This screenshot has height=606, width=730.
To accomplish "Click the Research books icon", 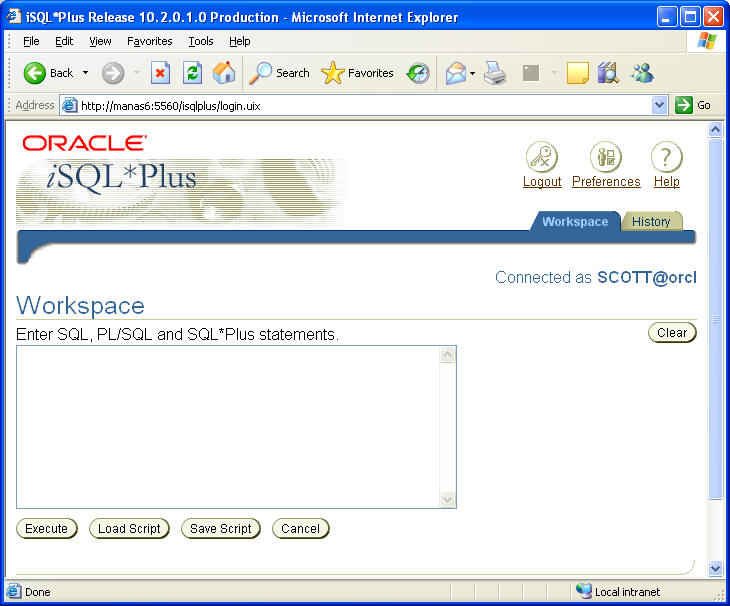I will 608,73.
